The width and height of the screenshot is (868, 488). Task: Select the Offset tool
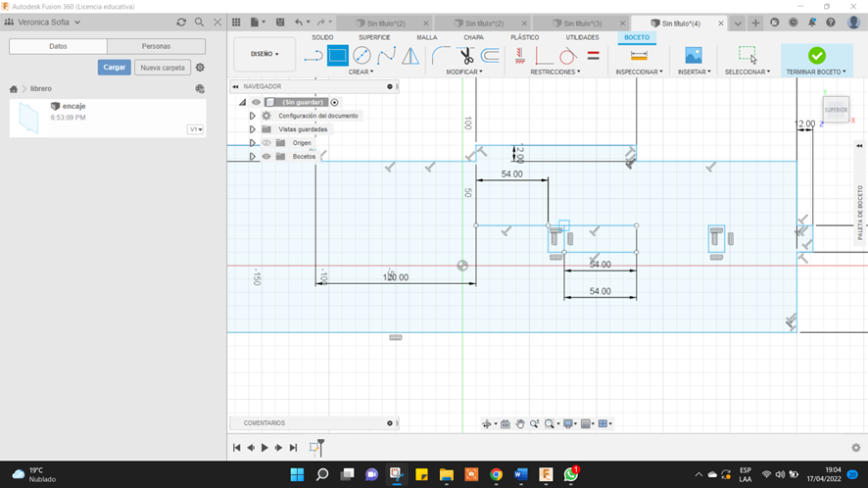(x=490, y=56)
